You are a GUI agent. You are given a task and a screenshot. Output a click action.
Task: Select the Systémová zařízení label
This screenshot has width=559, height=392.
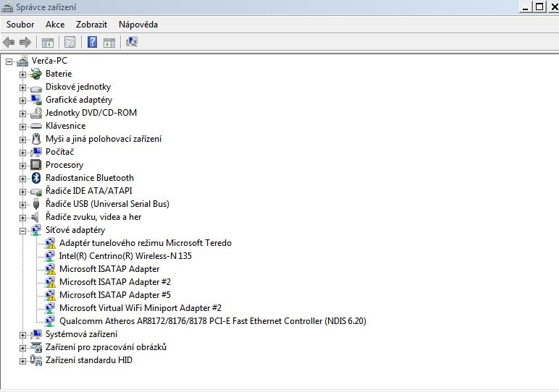pyautogui.click(x=81, y=334)
